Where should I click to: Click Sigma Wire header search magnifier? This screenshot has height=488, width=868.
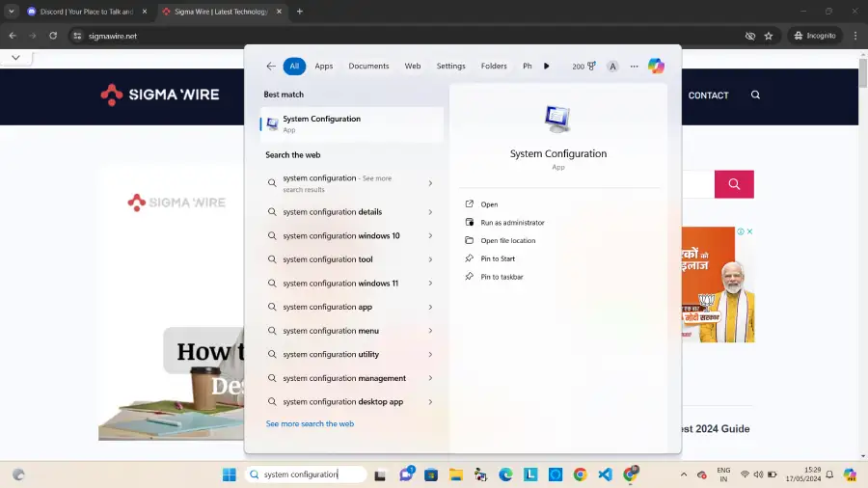[755, 95]
